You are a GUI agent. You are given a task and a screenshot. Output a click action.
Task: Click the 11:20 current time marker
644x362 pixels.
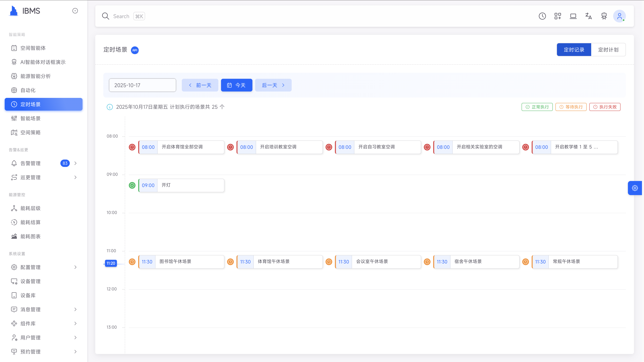(111, 263)
